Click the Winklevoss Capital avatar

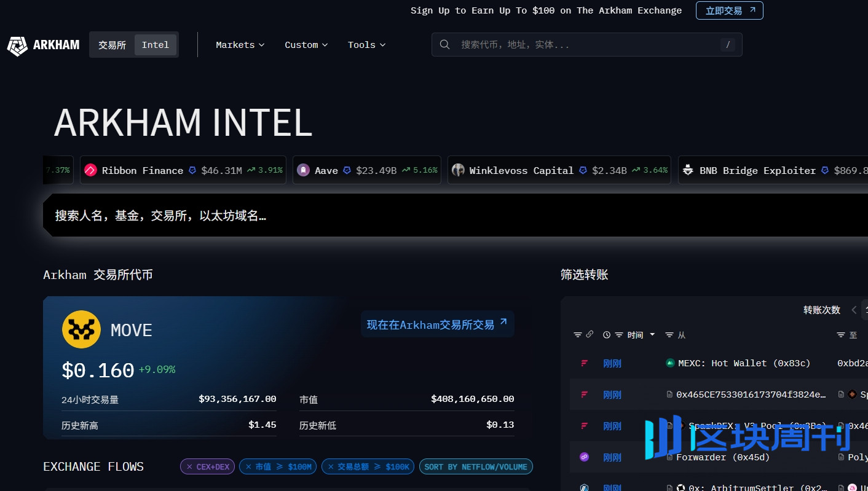(x=458, y=170)
